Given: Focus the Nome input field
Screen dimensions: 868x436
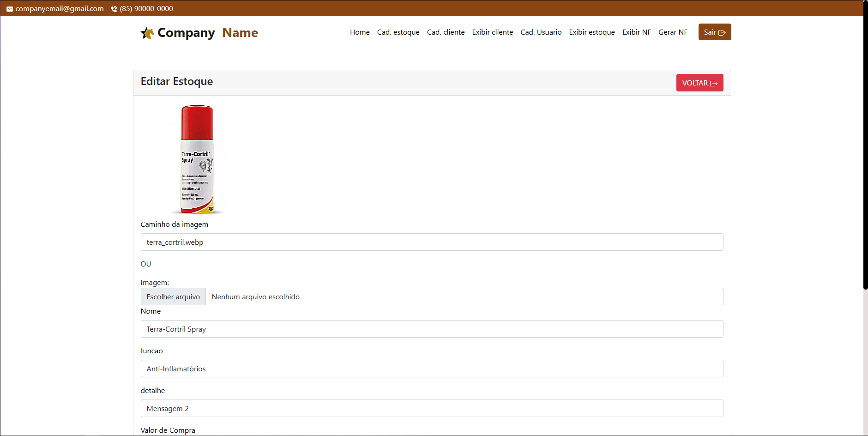Looking at the screenshot, I should (x=432, y=329).
